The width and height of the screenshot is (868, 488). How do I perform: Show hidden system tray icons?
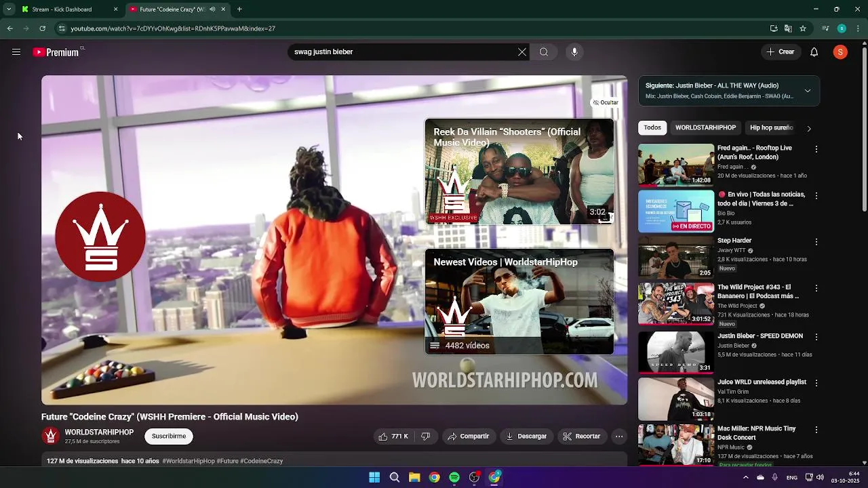pyautogui.click(x=745, y=478)
